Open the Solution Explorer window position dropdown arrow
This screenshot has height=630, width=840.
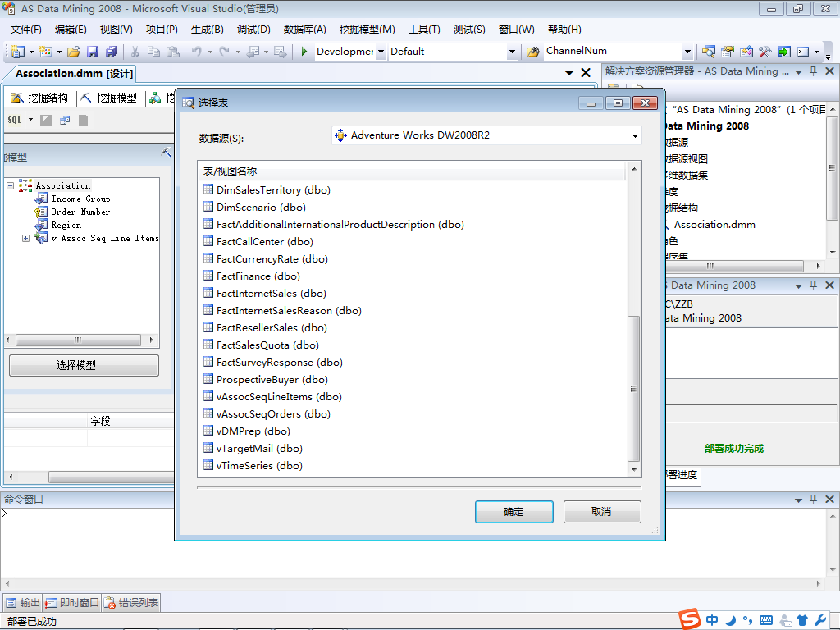(798, 72)
